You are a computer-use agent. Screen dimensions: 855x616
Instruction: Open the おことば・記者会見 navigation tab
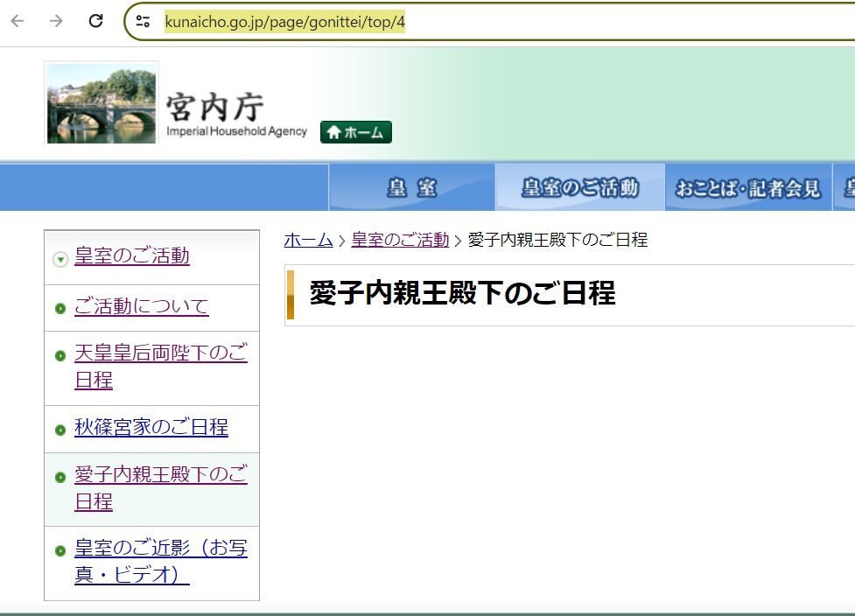[x=748, y=187]
